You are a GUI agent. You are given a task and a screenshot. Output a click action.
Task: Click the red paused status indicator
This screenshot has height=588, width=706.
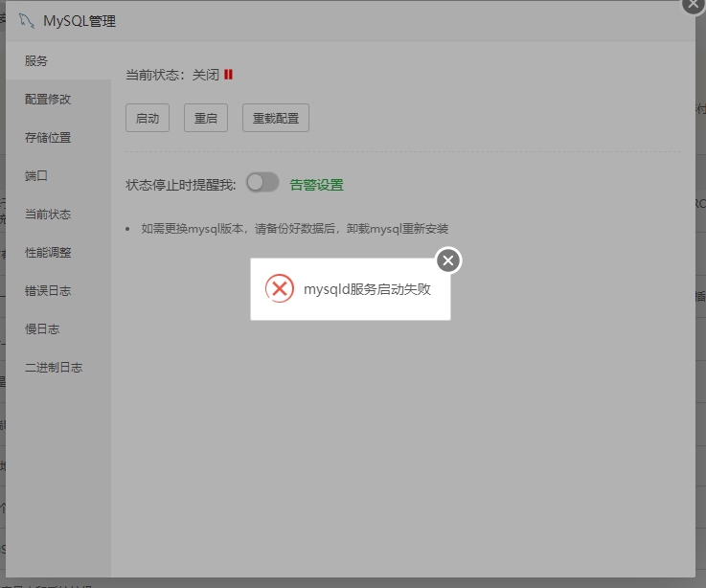[228, 75]
